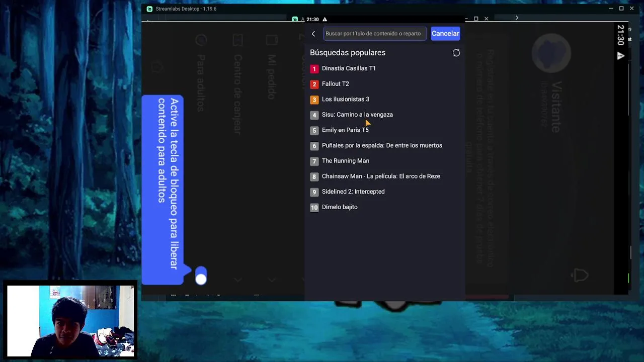Open 'Sisu: Camino a la vengaza' suggestion
644x362 pixels.
(x=357, y=115)
